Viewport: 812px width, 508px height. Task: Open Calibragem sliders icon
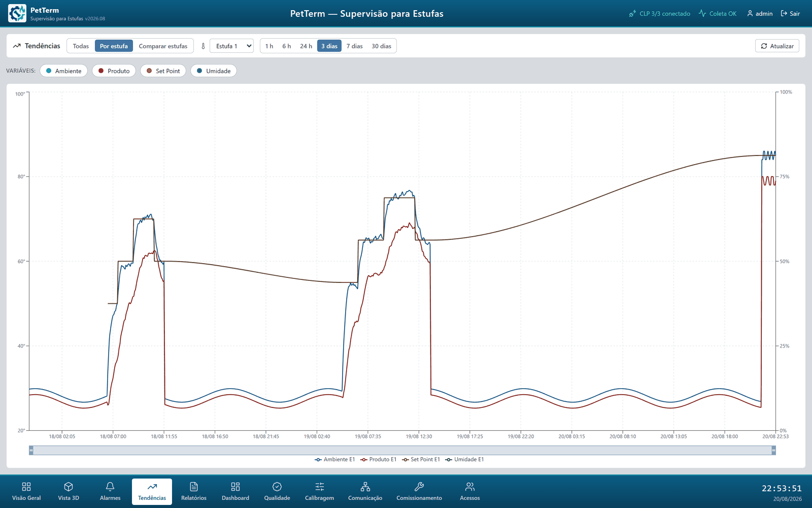(x=320, y=487)
